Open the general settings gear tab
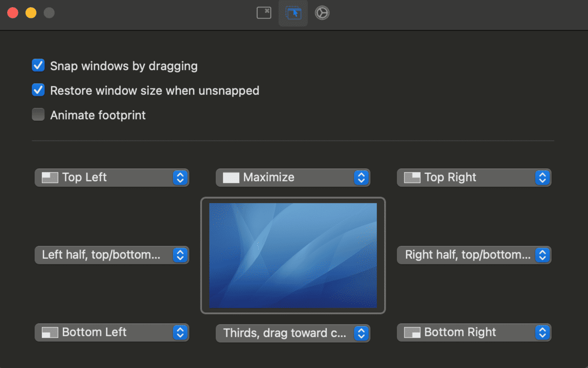Image resolution: width=588 pixels, height=368 pixels. (x=322, y=13)
